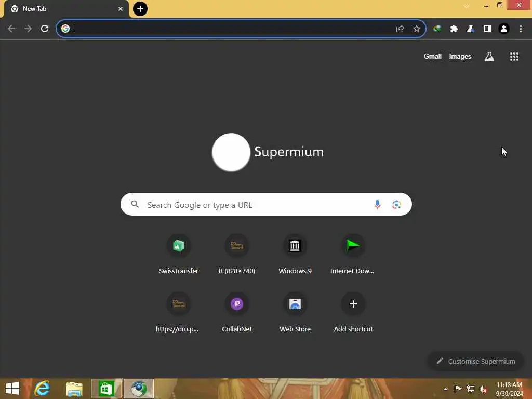Open the toolbar flask experiments icon

click(x=470, y=29)
